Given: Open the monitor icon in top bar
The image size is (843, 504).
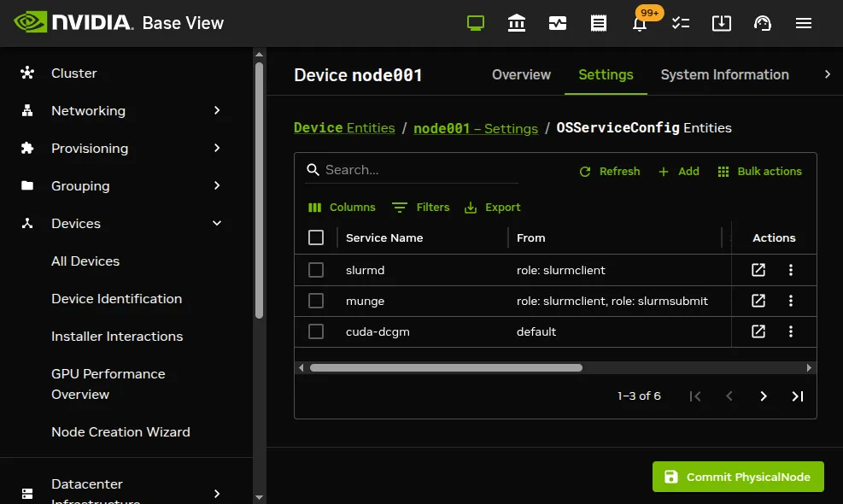Looking at the screenshot, I should (x=475, y=23).
